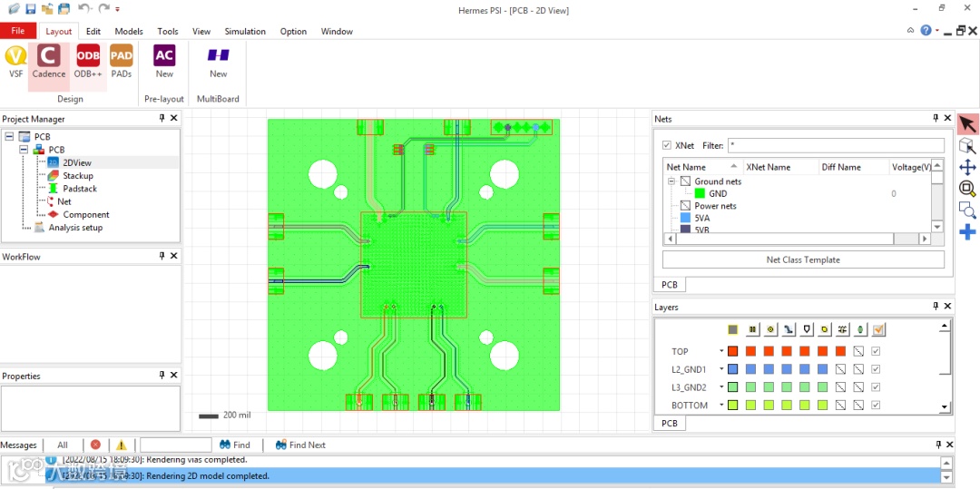Switch to the Edit ribbon tab
This screenshot has width=980, height=489.
(x=93, y=31)
